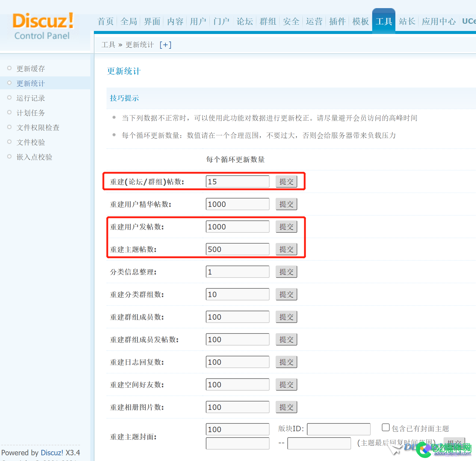This screenshot has height=461, width=476.
Task: Submit 重建用户发帖数 rebuild
Action: 286,227
